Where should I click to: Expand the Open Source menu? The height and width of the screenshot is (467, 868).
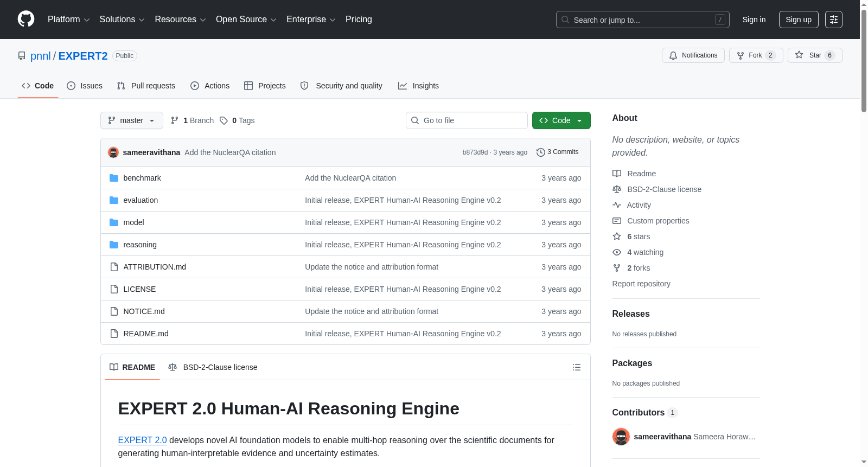pyautogui.click(x=246, y=20)
